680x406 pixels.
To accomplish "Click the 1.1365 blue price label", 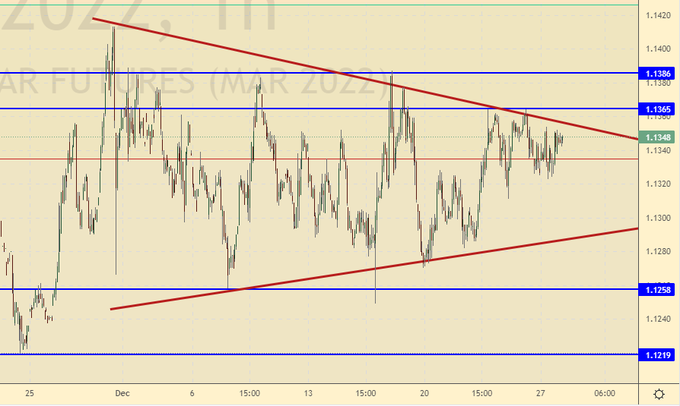I will click(x=658, y=108).
